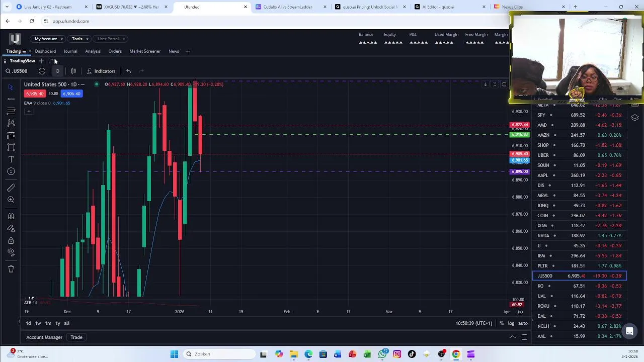The width and height of the screenshot is (644, 362).
Task: Open the Account Manager tab
Action: click(x=44, y=337)
